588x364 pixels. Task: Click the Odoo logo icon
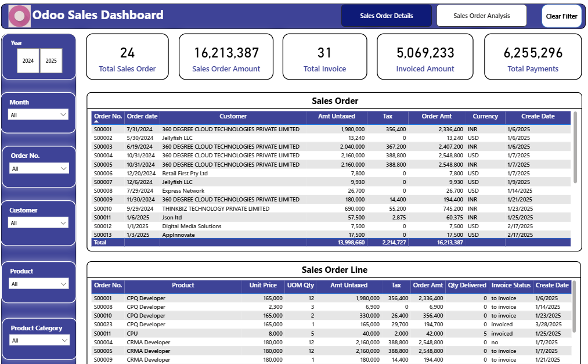pyautogui.click(x=20, y=16)
